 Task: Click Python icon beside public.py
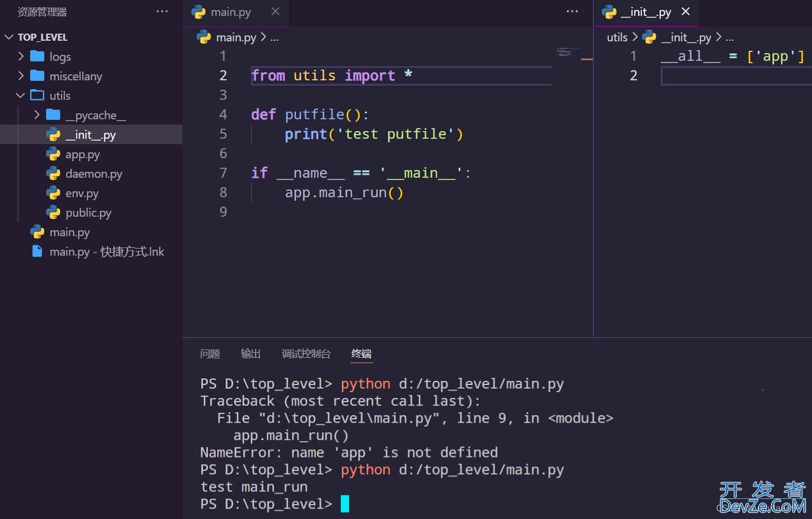point(53,213)
